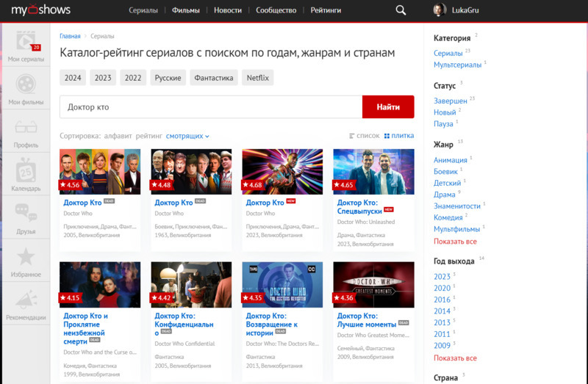This screenshot has width=588, height=384.
Task: Open the Сообщество top menu
Action: (276, 10)
